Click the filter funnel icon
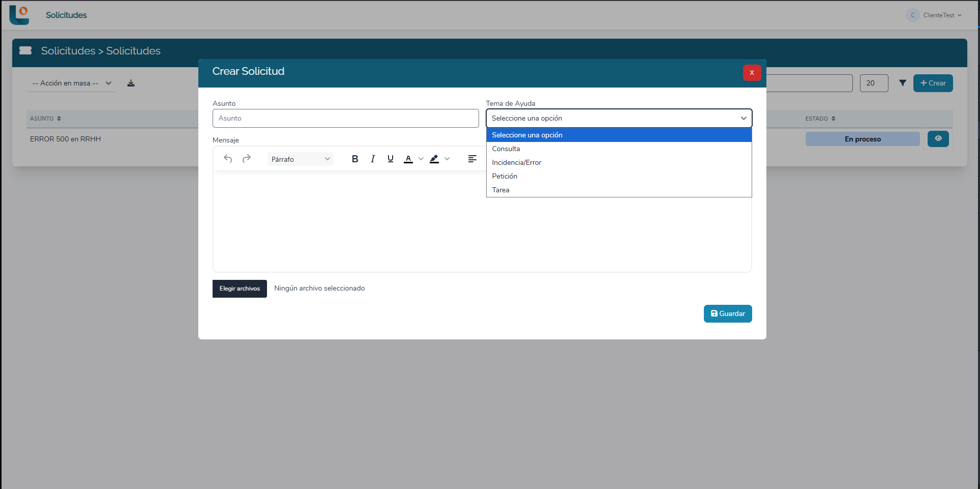Screen dimensions: 980x489 click(x=902, y=83)
